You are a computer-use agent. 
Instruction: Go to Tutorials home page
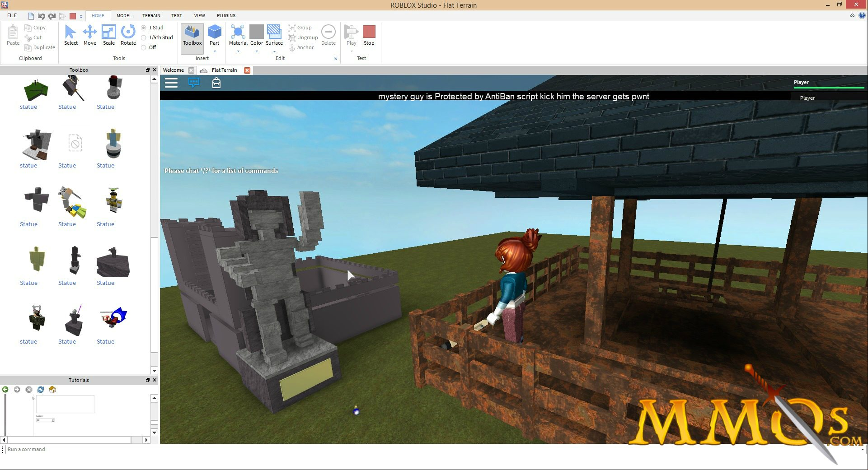(52, 389)
